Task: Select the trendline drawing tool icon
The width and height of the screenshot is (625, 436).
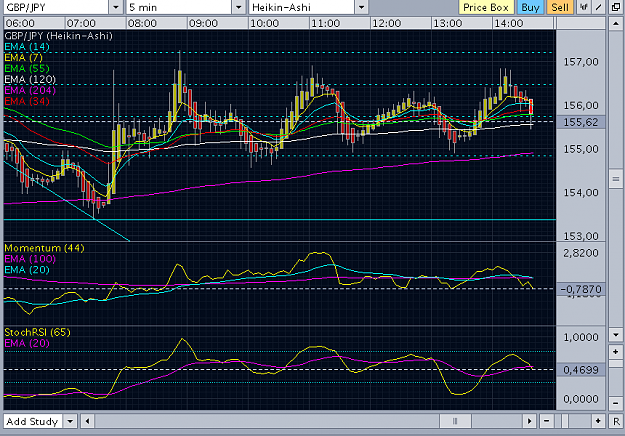Action: (x=599, y=7)
